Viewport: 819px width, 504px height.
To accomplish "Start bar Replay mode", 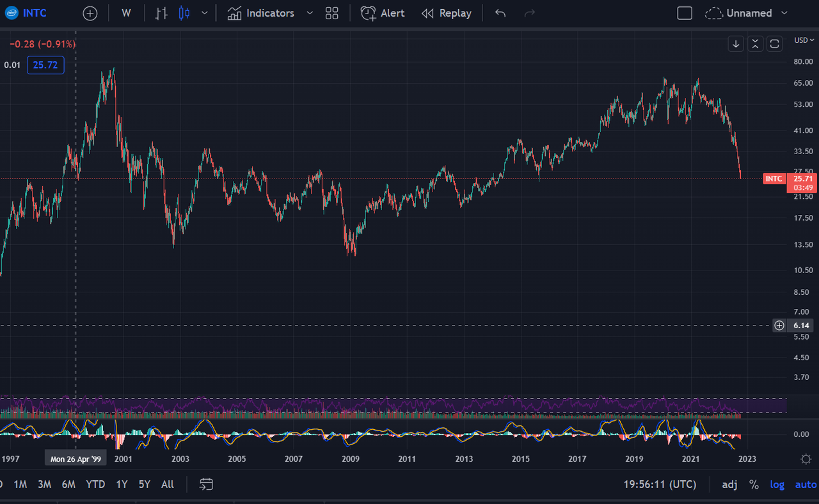I will (x=447, y=13).
